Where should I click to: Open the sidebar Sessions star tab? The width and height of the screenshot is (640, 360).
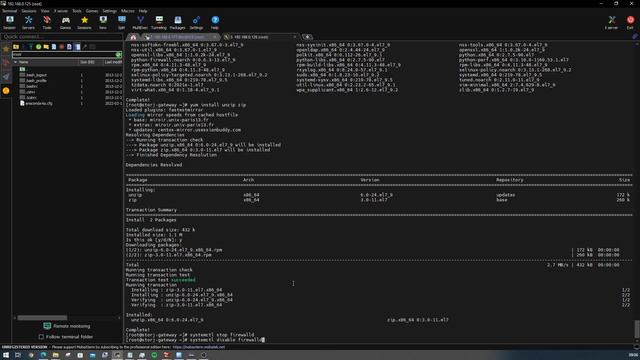(x=6, y=49)
